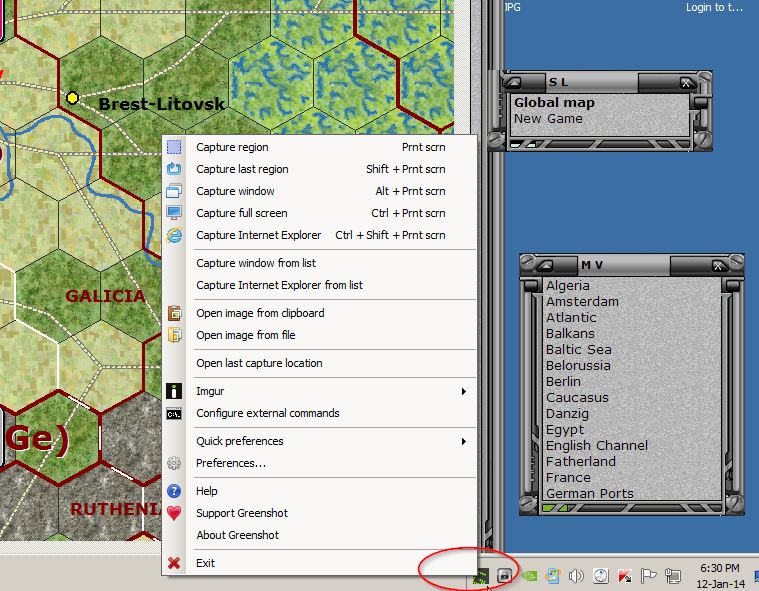Select Amsterdam in the M V list
This screenshot has width=759, height=591.
point(582,302)
